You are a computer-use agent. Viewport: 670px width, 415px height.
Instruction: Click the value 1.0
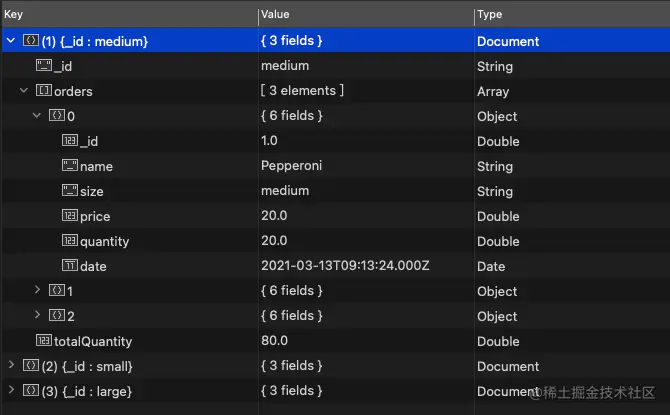click(269, 141)
